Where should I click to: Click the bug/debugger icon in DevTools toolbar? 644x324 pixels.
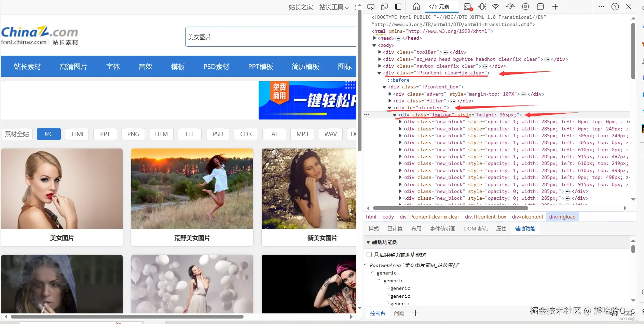482,6
